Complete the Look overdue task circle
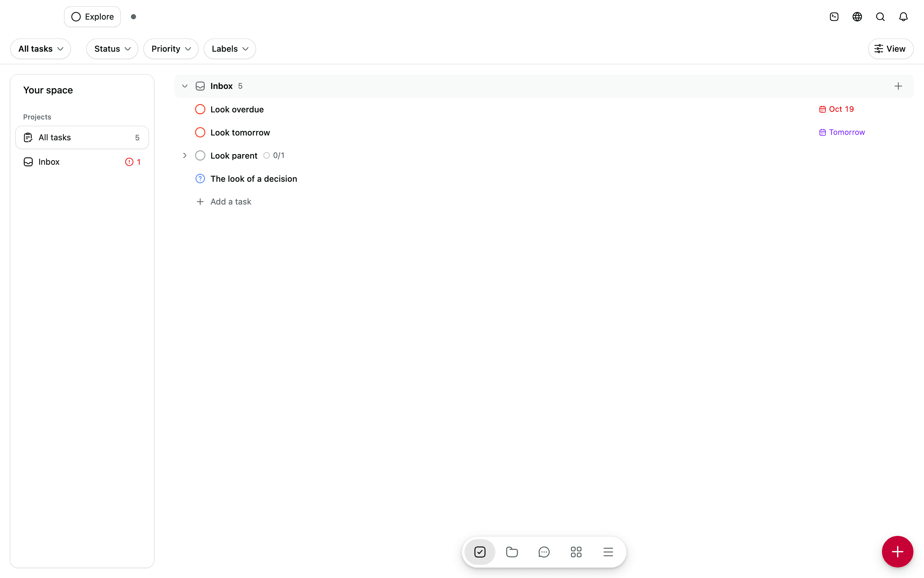This screenshot has width=924, height=578. pyautogui.click(x=200, y=109)
